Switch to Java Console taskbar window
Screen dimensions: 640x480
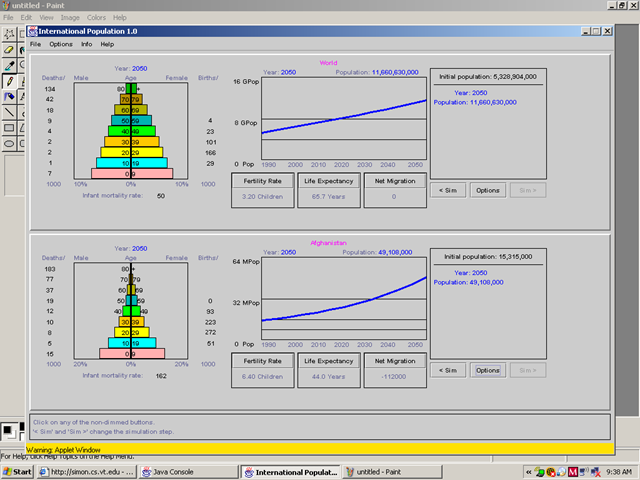(x=188, y=472)
